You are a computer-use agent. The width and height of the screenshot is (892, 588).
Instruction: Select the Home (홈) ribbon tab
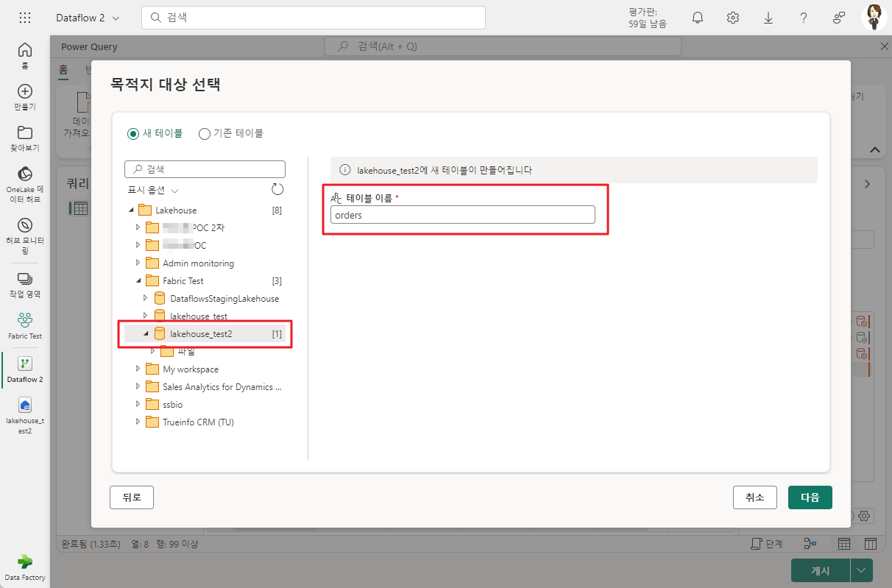[63, 71]
